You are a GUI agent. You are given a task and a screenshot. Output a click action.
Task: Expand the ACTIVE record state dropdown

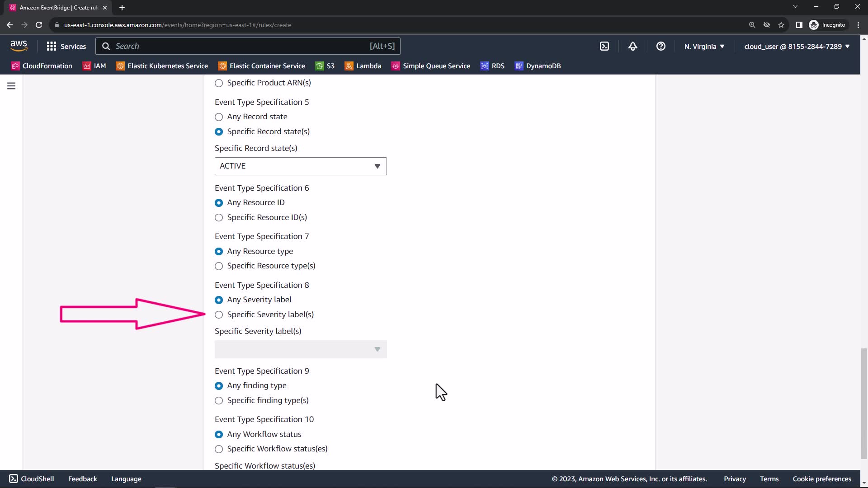point(301,166)
